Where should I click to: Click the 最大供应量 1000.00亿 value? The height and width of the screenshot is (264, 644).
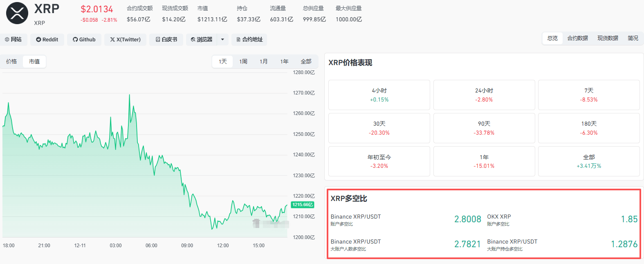click(349, 19)
